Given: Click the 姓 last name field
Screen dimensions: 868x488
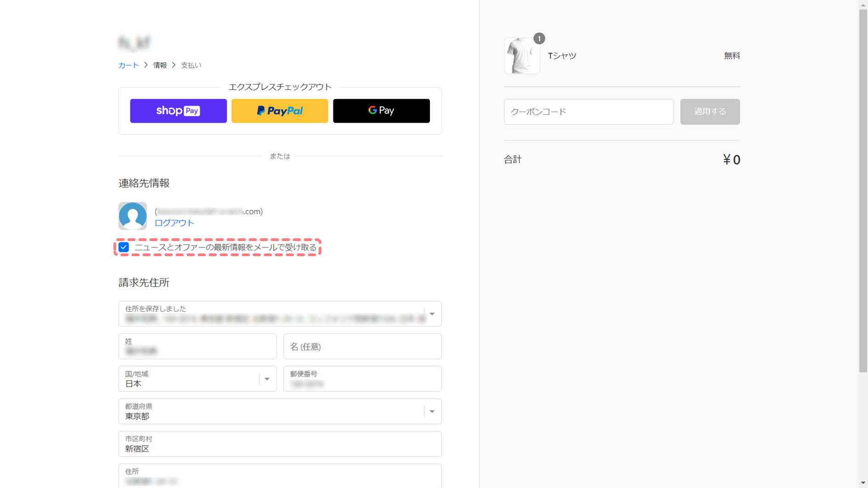Looking at the screenshot, I should pos(197,346).
